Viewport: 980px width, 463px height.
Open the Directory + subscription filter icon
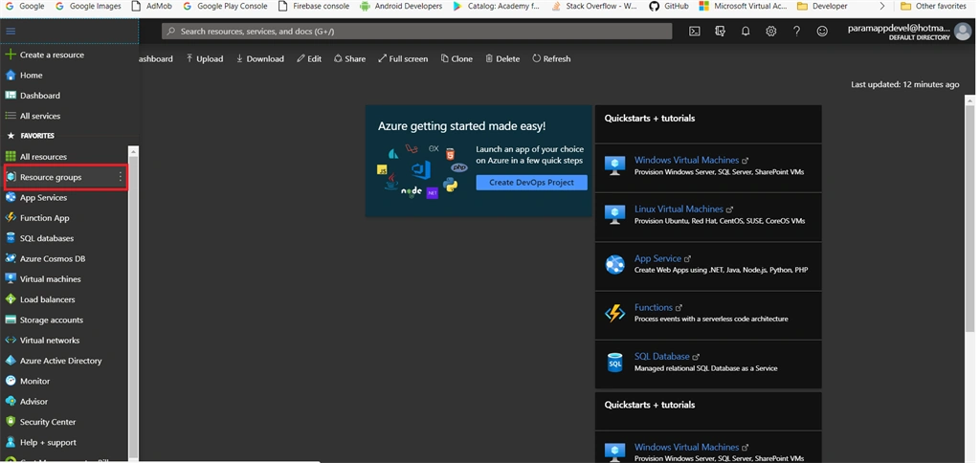pos(720,32)
